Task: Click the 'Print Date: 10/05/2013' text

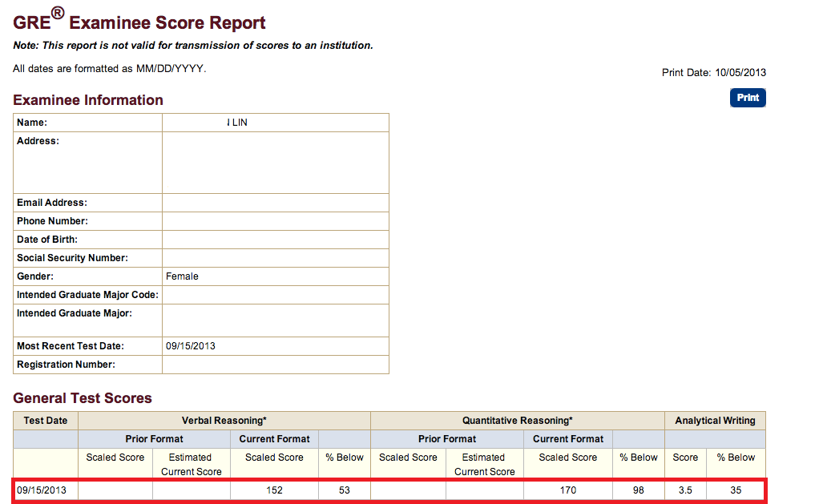Action: pos(713,73)
